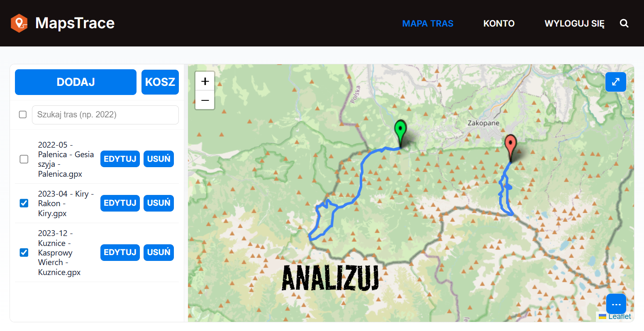Open the KOSZ trash button
644x331 pixels.
click(x=160, y=82)
